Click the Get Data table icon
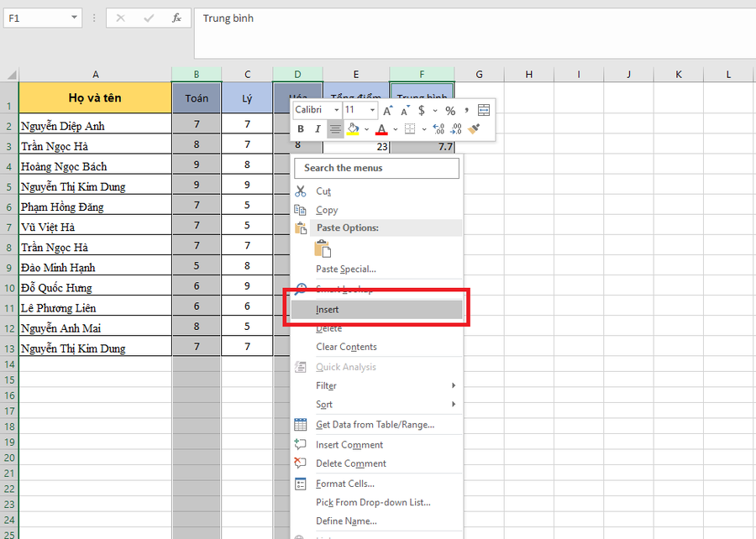Viewport: 756px width, 539px height. 301,424
